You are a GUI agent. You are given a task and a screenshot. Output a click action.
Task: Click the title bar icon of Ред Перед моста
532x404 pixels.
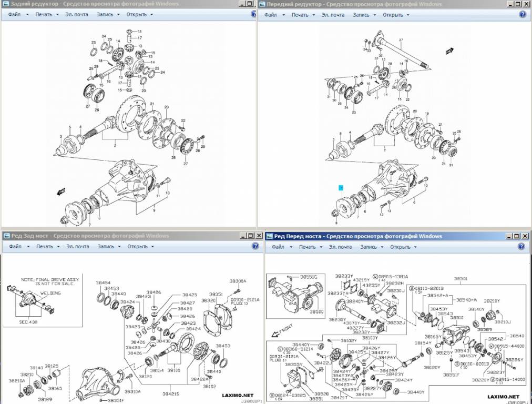[269, 236]
